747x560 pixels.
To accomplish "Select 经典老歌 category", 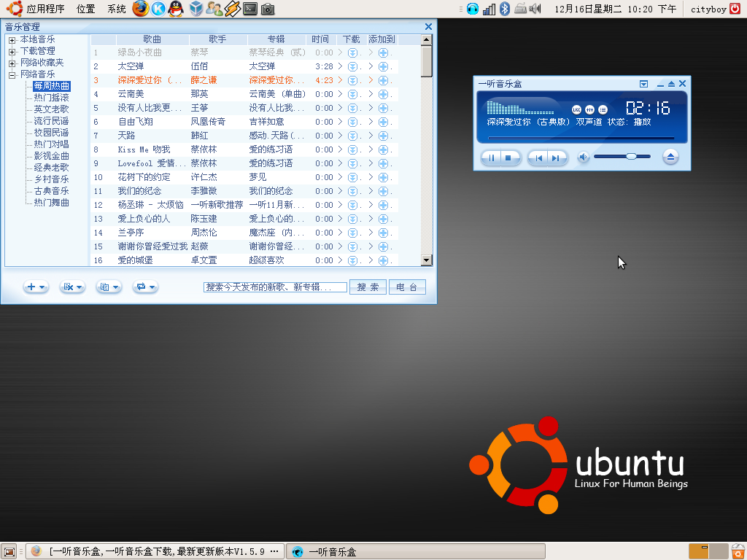I will point(52,168).
